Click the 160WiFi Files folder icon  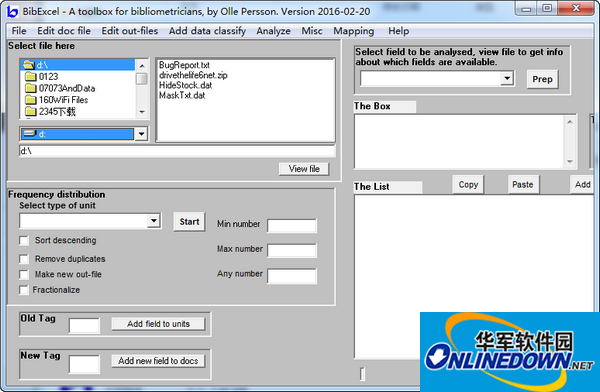point(31,100)
